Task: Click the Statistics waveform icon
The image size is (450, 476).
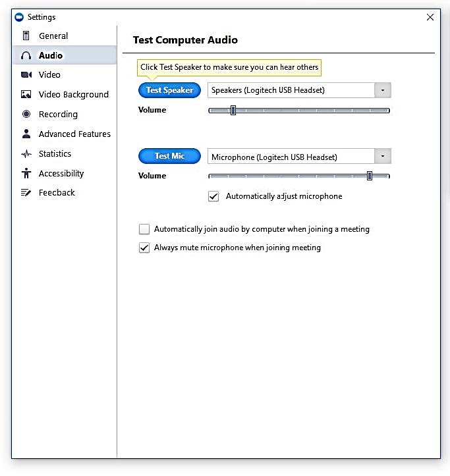Action: point(26,154)
